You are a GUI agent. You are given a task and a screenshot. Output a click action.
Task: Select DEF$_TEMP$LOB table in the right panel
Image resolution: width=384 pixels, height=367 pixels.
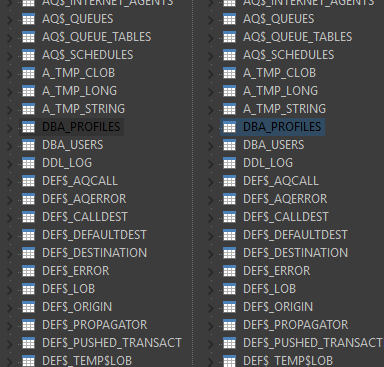point(288,361)
